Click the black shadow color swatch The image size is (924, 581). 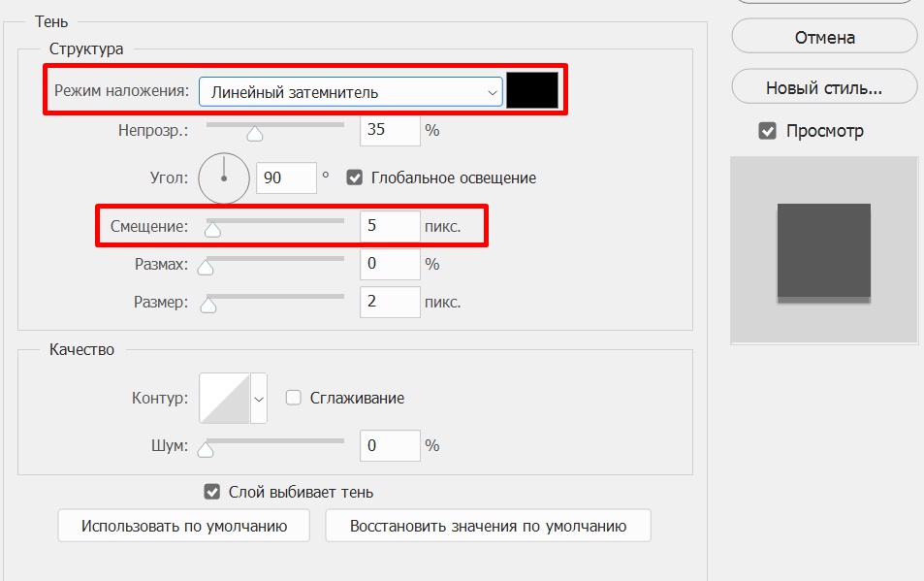pyautogui.click(x=532, y=90)
